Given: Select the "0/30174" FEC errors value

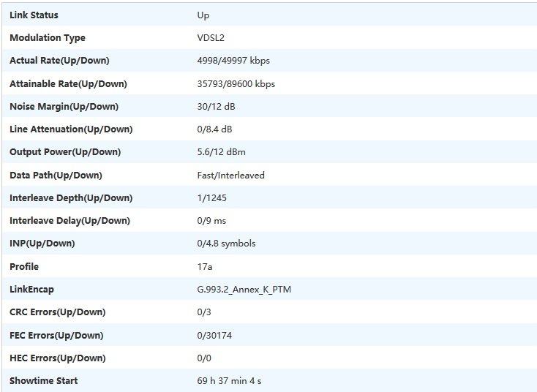Looking at the screenshot, I should (214, 336).
